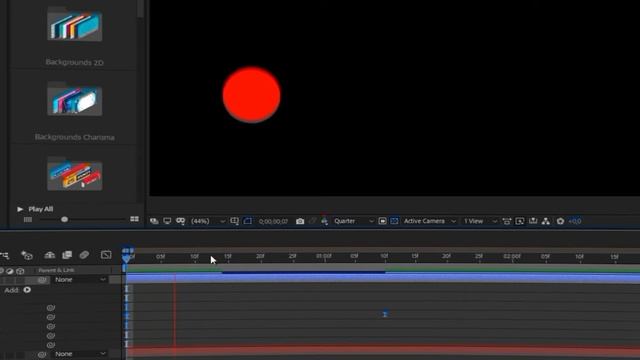Open the Backgrounds Charisma folder thumbnail

point(74,100)
